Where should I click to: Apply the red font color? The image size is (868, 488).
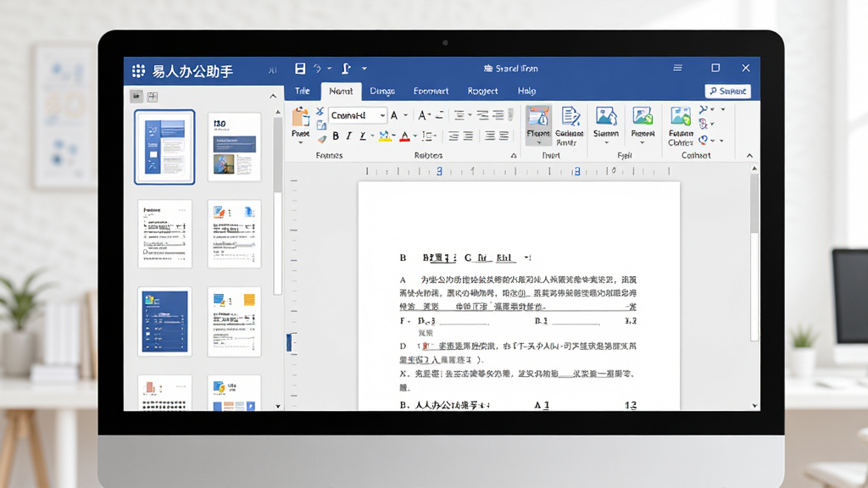(404, 136)
